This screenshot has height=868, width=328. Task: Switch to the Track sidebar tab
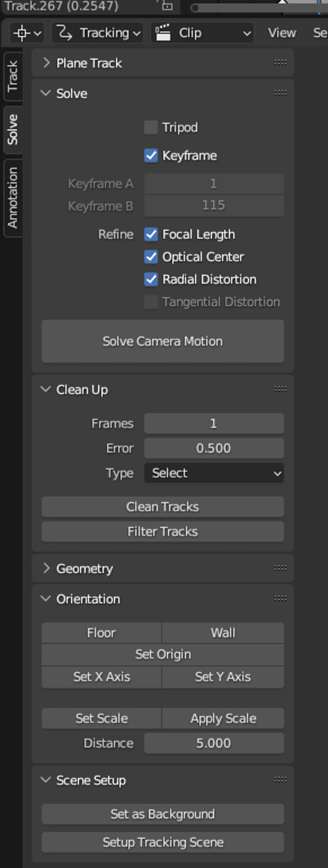click(x=13, y=76)
